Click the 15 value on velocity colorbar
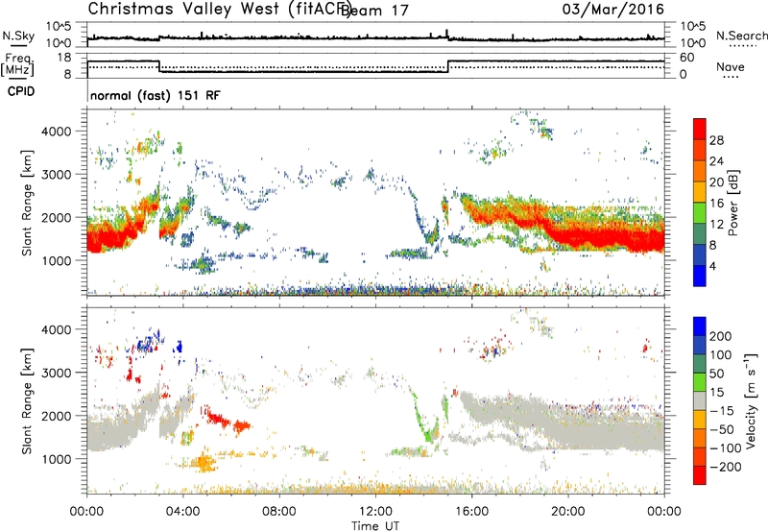 (x=716, y=393)
